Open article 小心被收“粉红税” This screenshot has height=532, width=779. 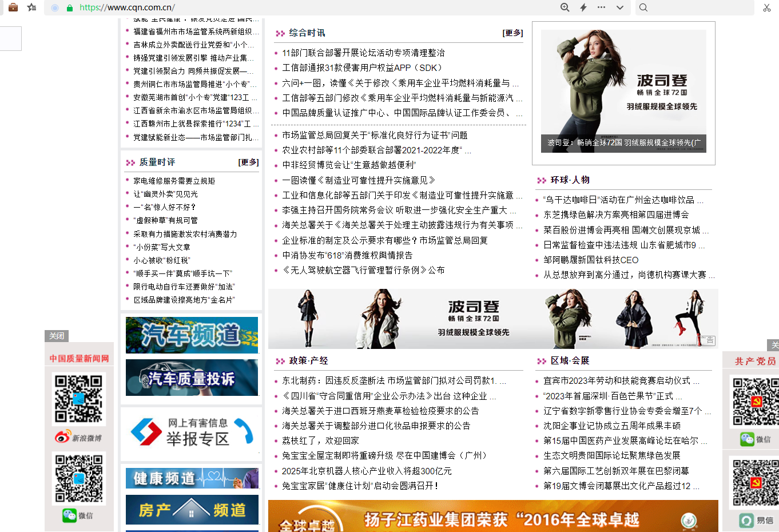pyautogui.click(x=161, y=260)
